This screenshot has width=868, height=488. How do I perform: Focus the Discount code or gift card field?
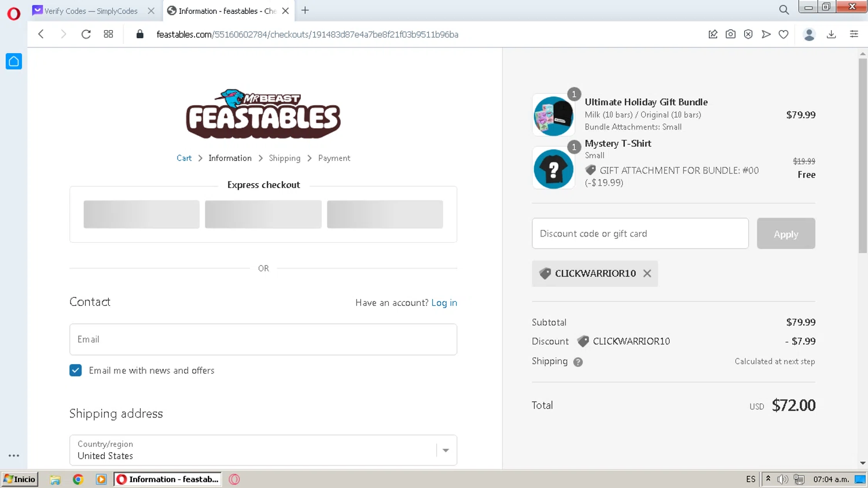click(x=640, y=234)
